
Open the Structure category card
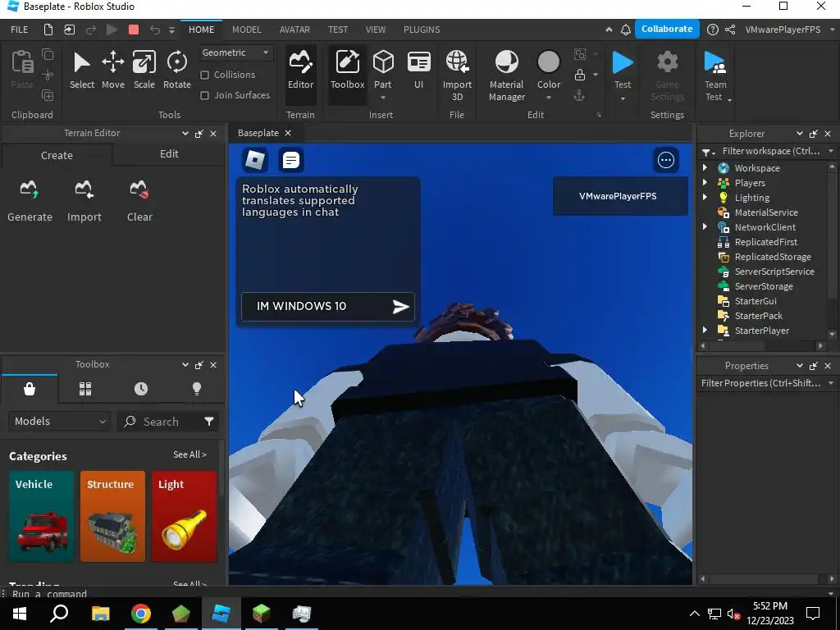click(x=112, y=517)
